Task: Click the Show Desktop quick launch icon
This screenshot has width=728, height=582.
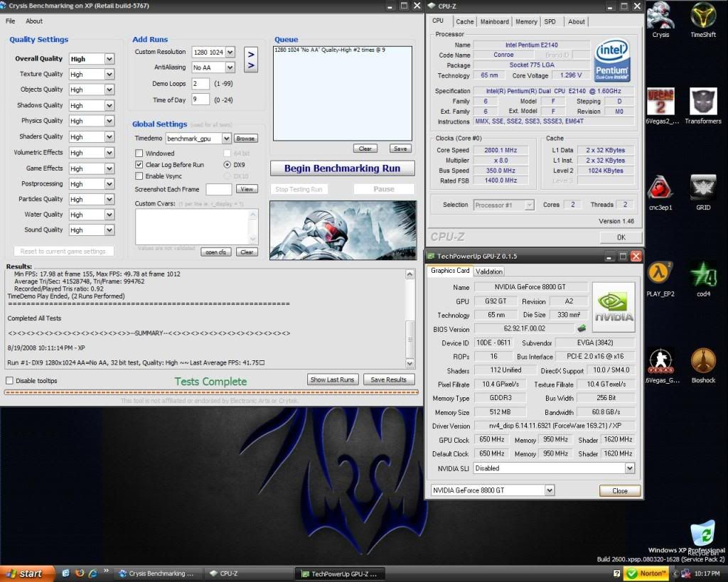Action: point(66,573)
